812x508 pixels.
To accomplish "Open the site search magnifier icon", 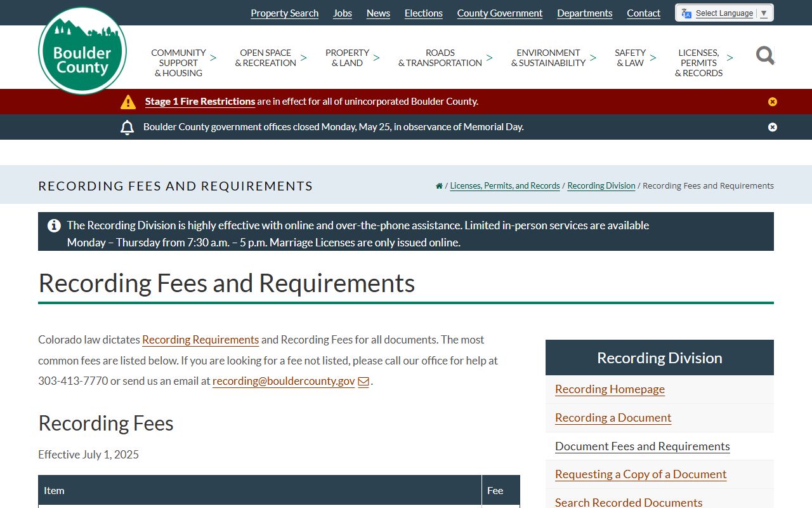I will pyautogui.click(x=765, y=56).
